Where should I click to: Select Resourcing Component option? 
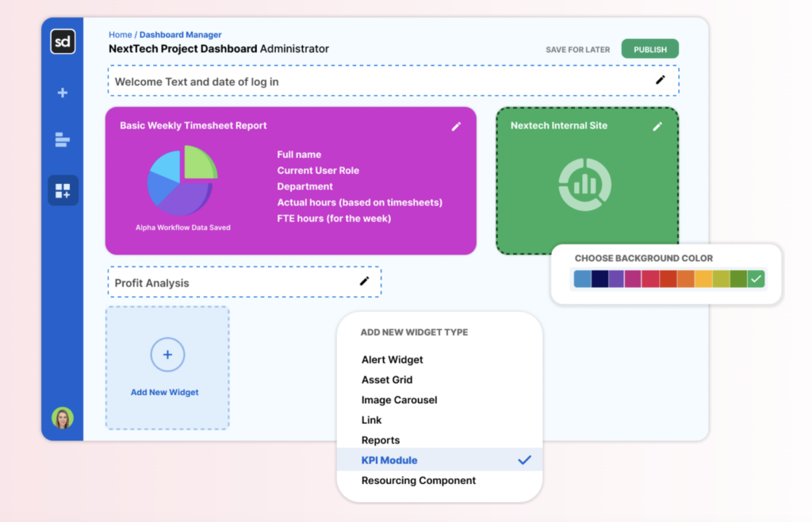pyautogui.click(x=418, y=481)
